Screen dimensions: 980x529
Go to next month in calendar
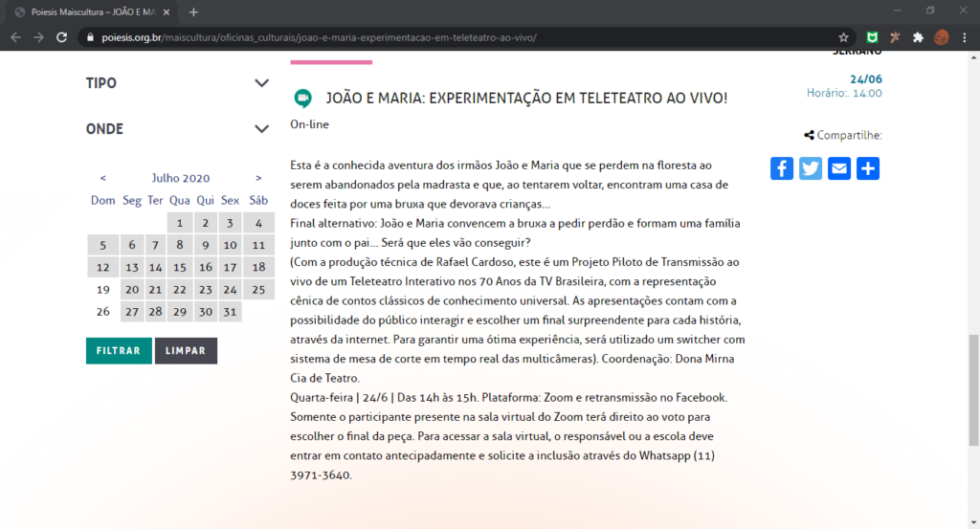(258, 178)
